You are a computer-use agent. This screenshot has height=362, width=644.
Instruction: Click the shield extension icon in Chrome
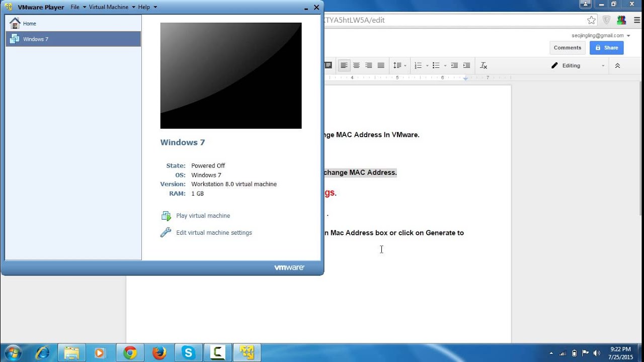point(607,20)
